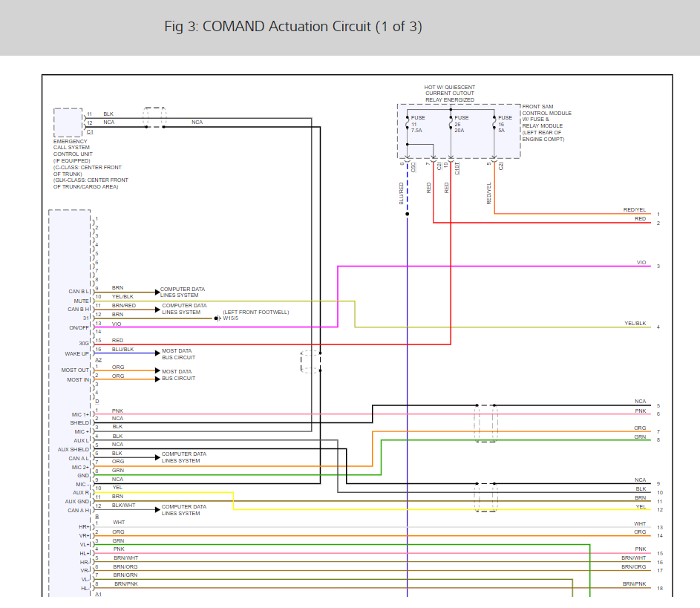The width and height of the screenshot is (700, 608).
Task: Click the BRN/GRN wire label
Action: click(x=125, y=575)
